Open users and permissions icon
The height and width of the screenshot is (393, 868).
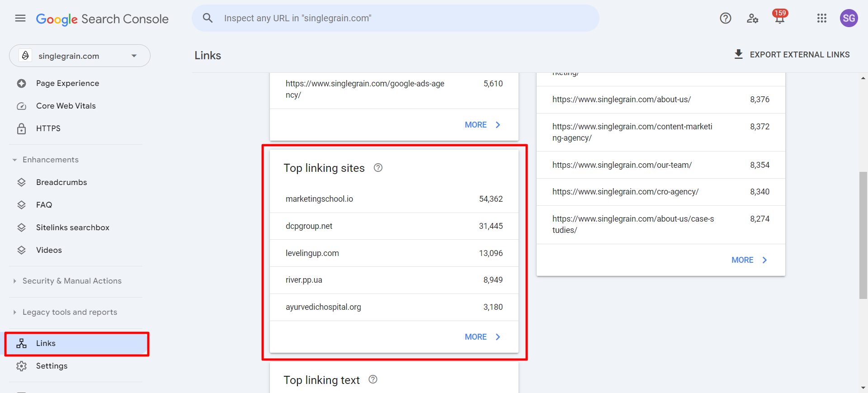pyautogui.click(x=752, y=18)
